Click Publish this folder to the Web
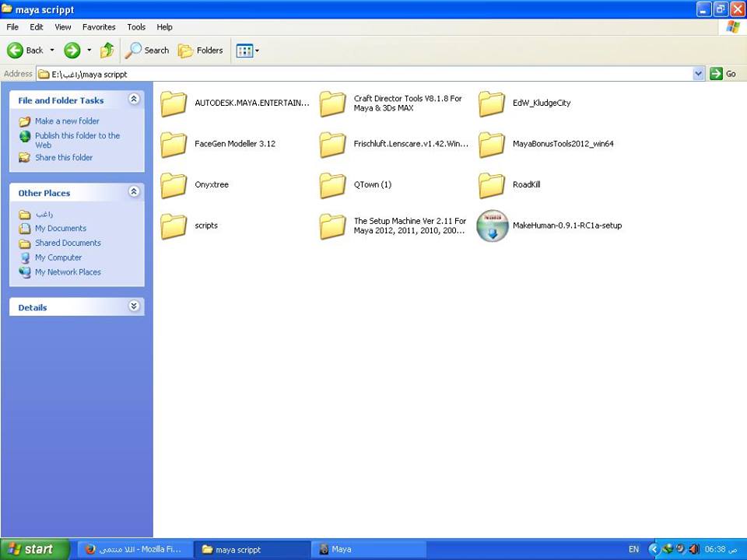Viewport: 747px width, 560px height. pos(78,140)
